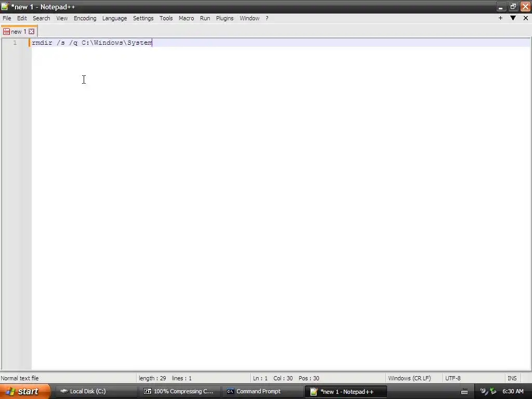This screenshot has height=399, width=532.
Task: Click the line 1 number in the margin
Action: coord(15,43)
